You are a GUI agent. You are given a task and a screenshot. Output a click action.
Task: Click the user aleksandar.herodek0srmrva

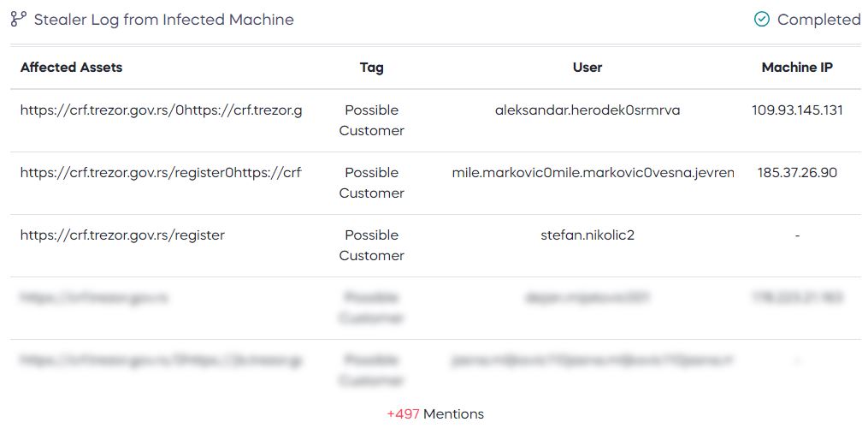(588, 110)
